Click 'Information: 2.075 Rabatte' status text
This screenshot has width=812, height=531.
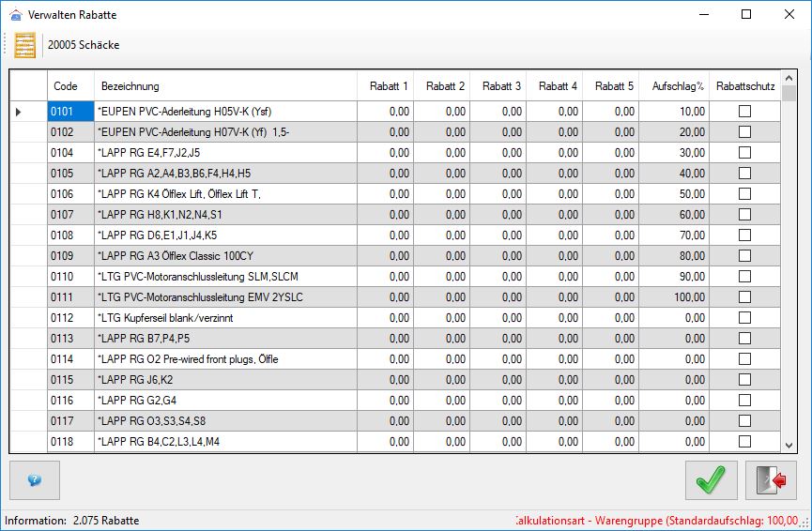72,521
